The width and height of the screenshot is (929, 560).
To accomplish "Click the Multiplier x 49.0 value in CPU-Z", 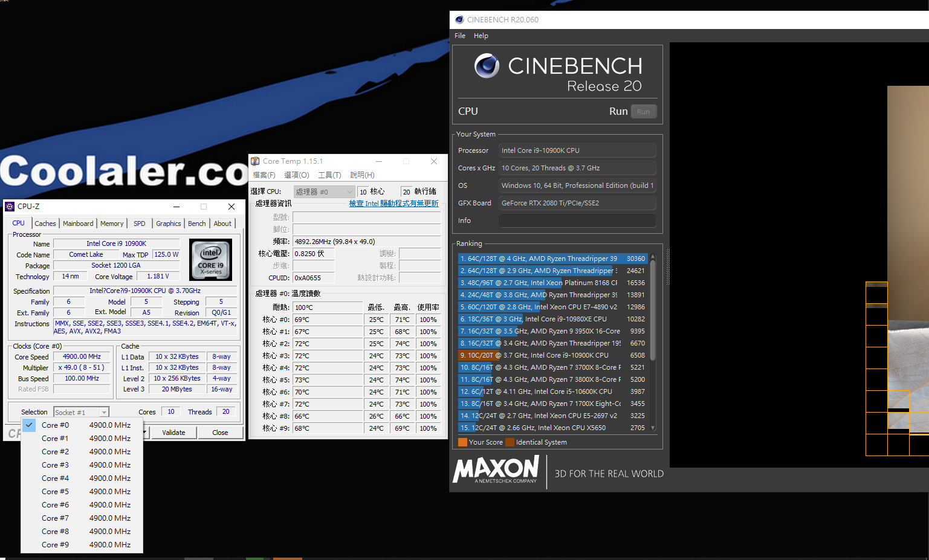I will click(82, 367).
